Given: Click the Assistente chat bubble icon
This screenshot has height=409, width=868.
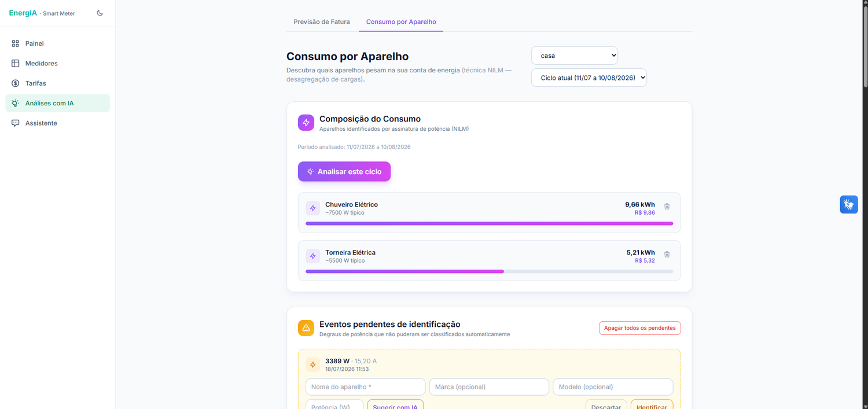Looking at the screenshot, I should tap(16, 123).
